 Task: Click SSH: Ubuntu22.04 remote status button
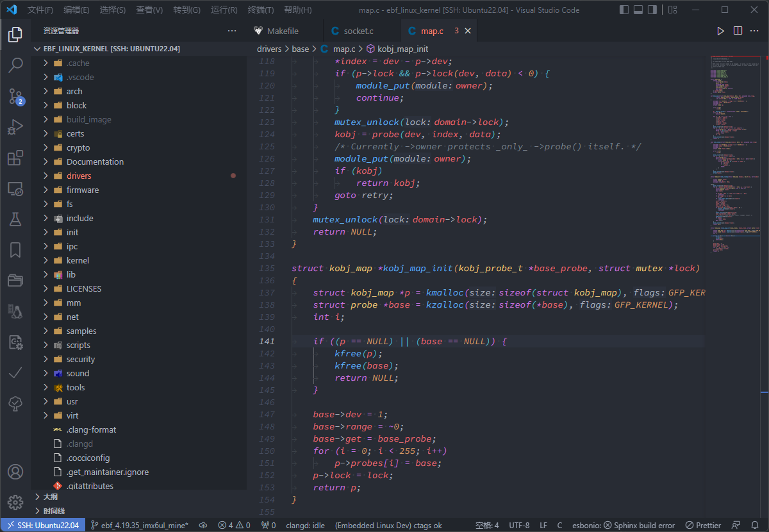(42, 525)
